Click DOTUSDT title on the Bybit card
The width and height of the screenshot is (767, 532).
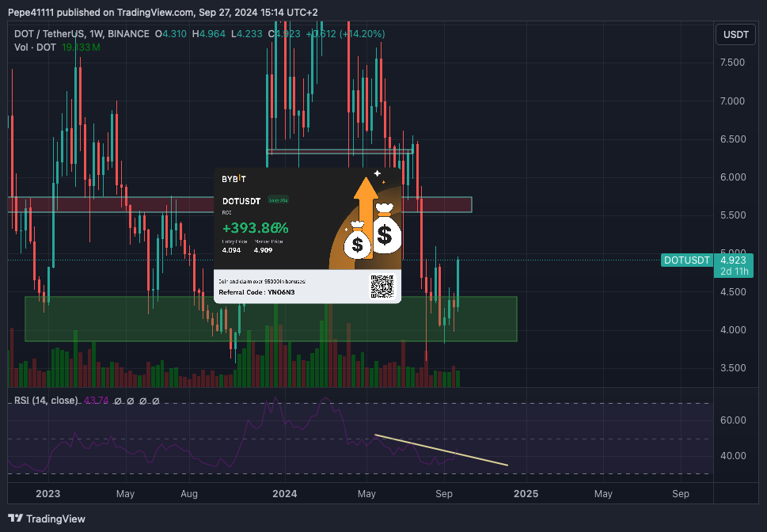(241, 201)
